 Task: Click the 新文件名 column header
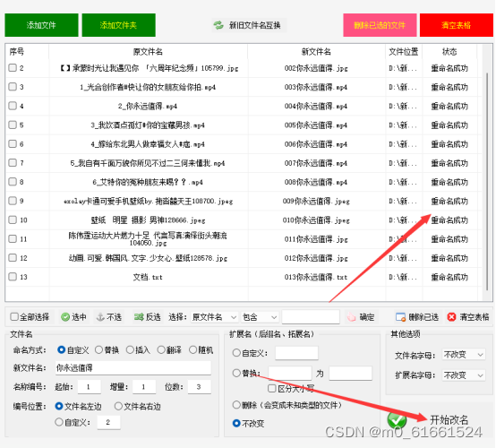[x=316, y=52]
